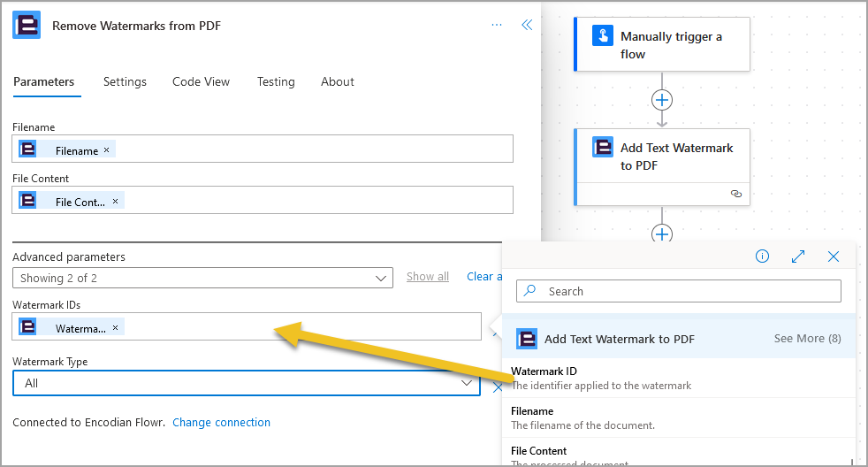The width and height of the screenshot is (868, 467).
Task: Click inside the Watermark IDs field
Action: point(247,326)
